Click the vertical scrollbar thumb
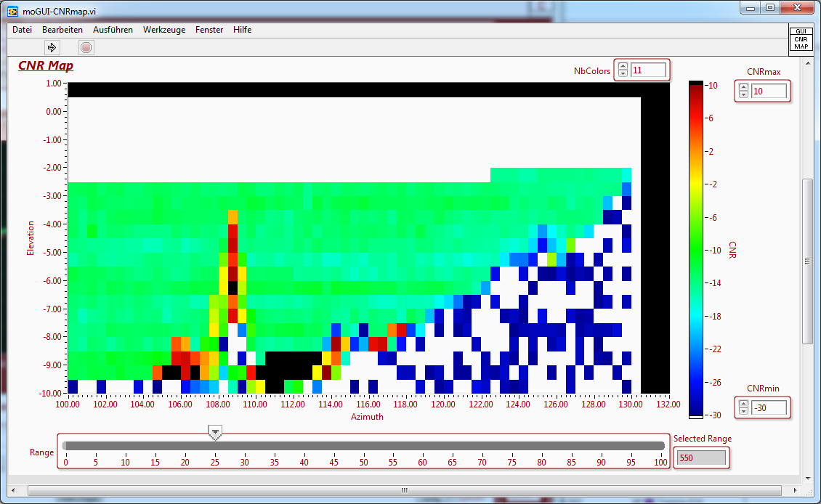This screenshot has width=821, height=504. (807, 261)
